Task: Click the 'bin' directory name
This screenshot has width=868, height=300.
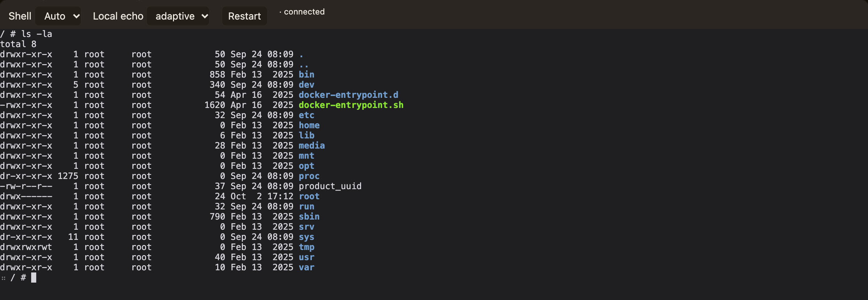Action: point(306,75)
